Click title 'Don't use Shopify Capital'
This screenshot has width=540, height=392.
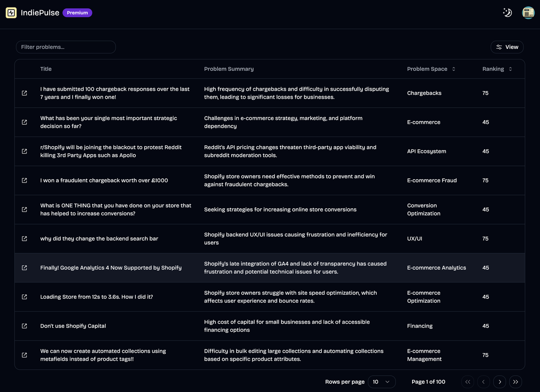tap(73, 326)
